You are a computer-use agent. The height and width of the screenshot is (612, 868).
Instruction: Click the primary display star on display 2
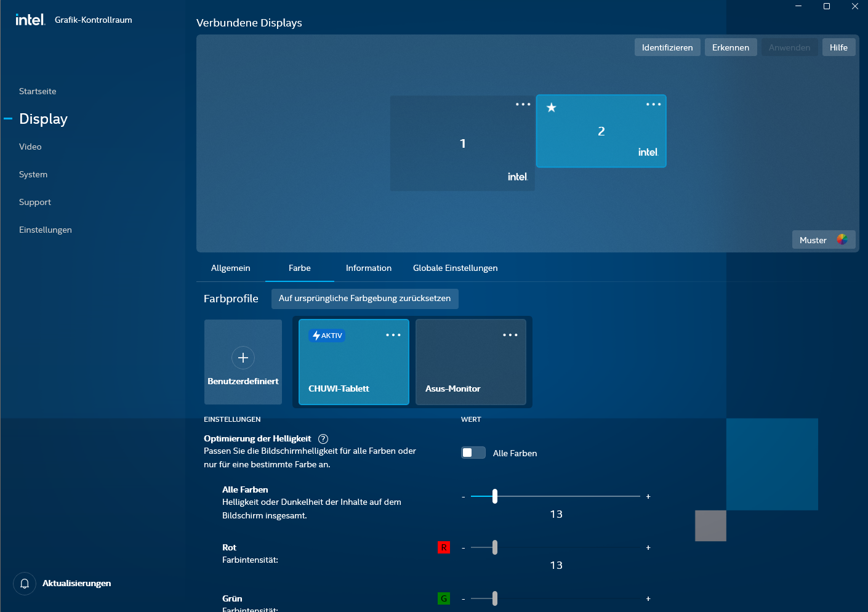tap(552, 108)
